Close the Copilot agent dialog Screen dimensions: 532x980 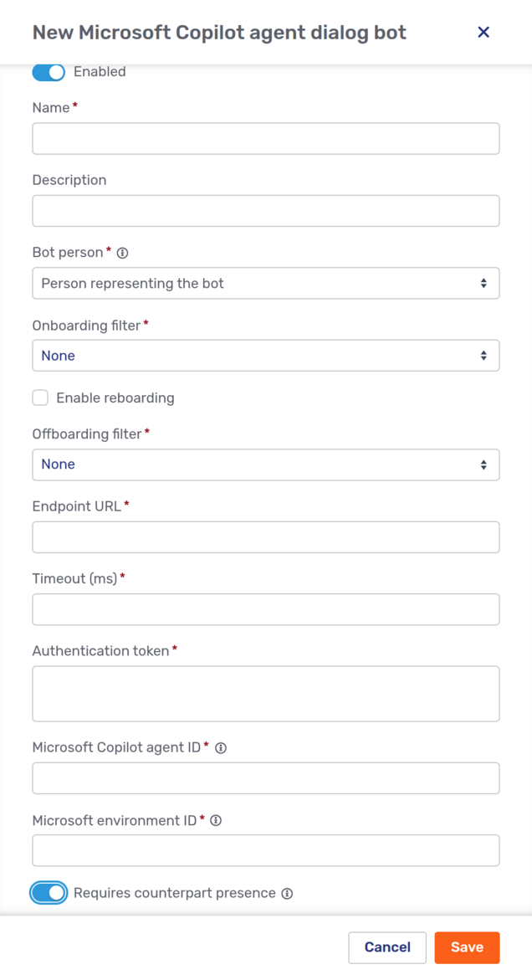click(x=483, y=32)
